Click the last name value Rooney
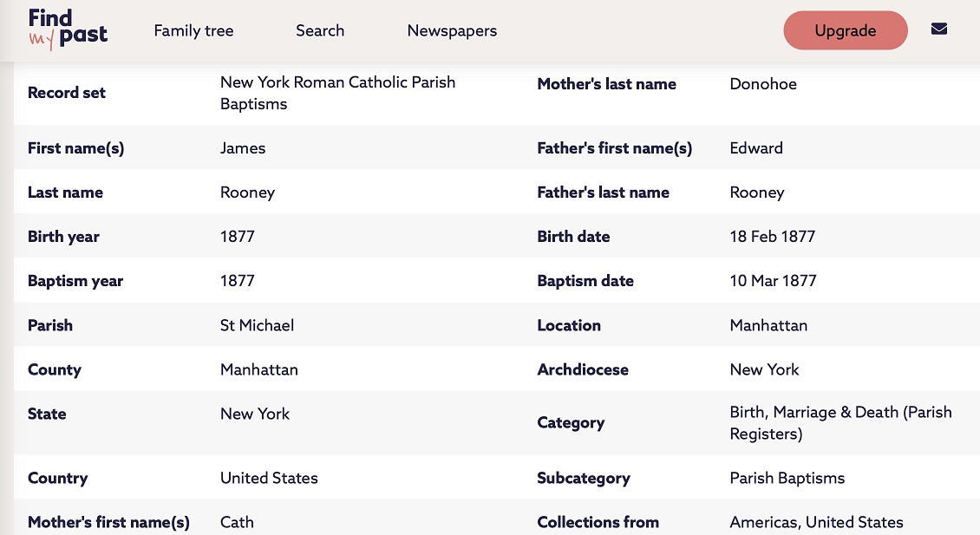The image size is (980, 535). tap(247, 192)
